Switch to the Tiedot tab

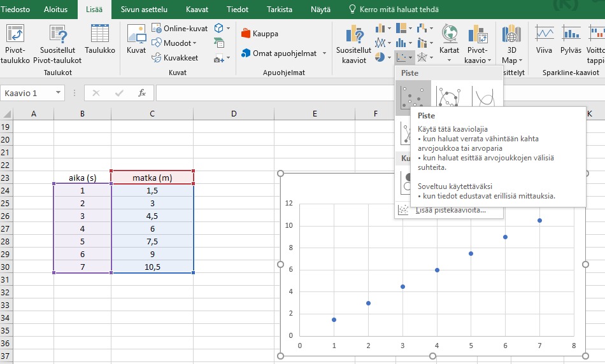[x=238, y=10]
